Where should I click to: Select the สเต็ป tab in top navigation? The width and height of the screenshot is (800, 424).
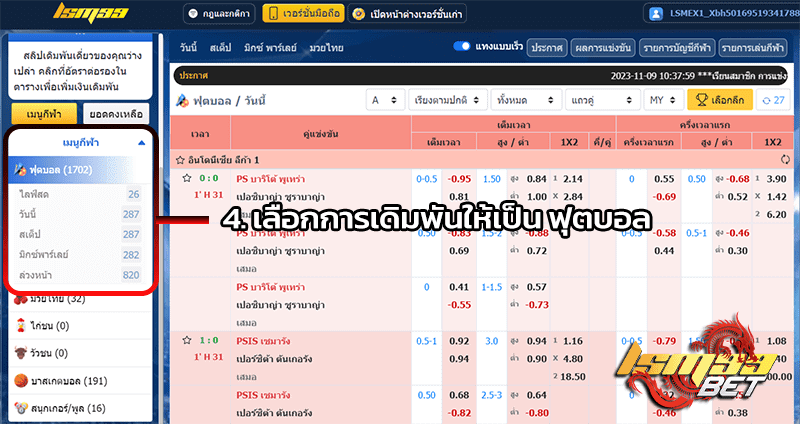(220, 47)
